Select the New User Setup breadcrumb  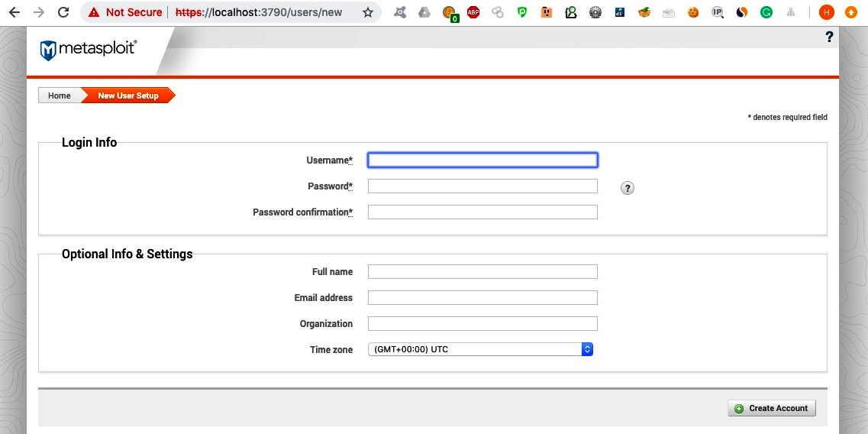coord(128,96)
